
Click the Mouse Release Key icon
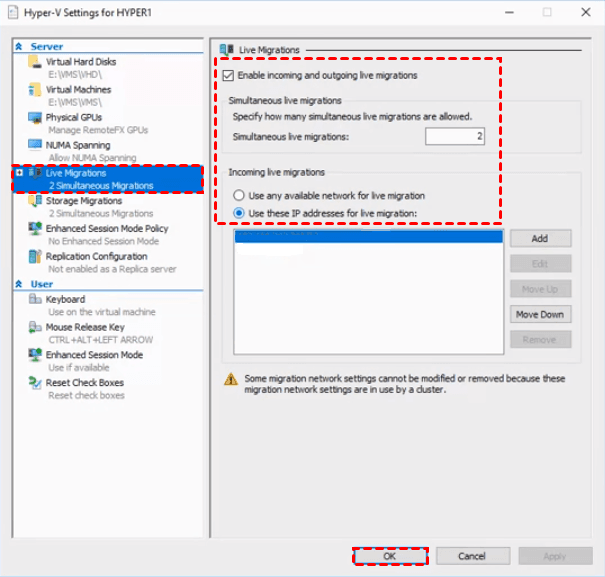tap(35, 327)
